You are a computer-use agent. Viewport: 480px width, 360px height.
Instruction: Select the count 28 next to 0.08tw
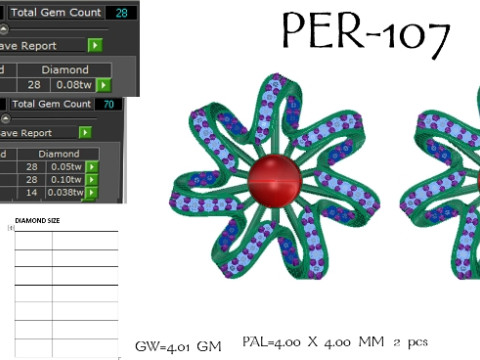point(34,85)
